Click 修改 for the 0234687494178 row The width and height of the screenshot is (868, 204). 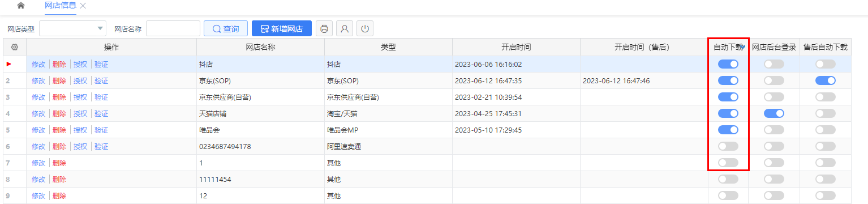point(38,147)
